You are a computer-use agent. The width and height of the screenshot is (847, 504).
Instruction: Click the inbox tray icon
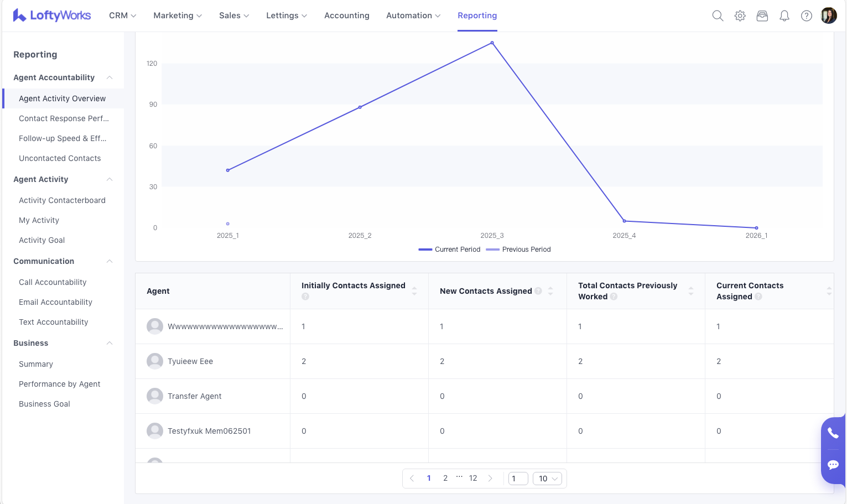(x=762, y=15)
